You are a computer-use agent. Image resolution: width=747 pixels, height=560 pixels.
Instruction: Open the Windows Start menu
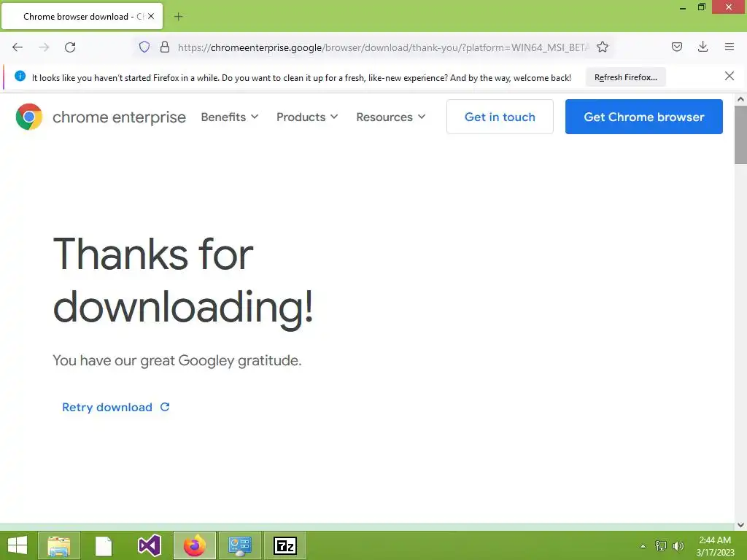(18, 545)
